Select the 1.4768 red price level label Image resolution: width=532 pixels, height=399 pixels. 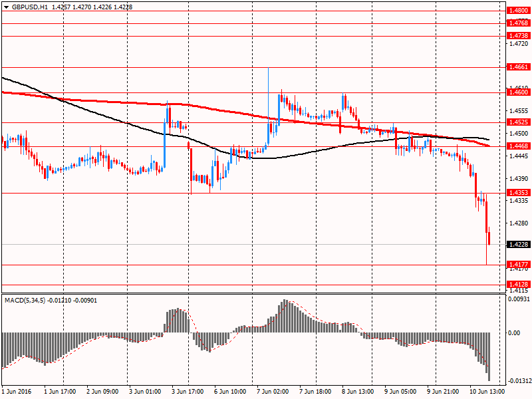pos(518,23)
